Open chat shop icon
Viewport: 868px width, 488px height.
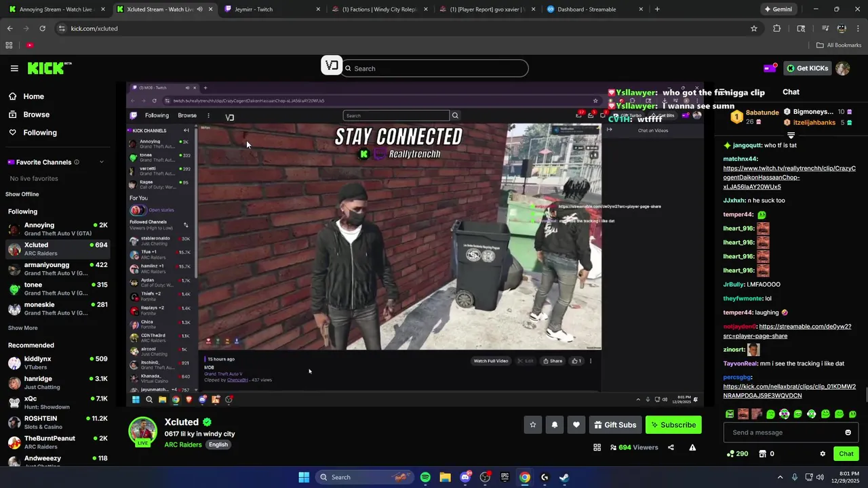[x=762, y=454]
